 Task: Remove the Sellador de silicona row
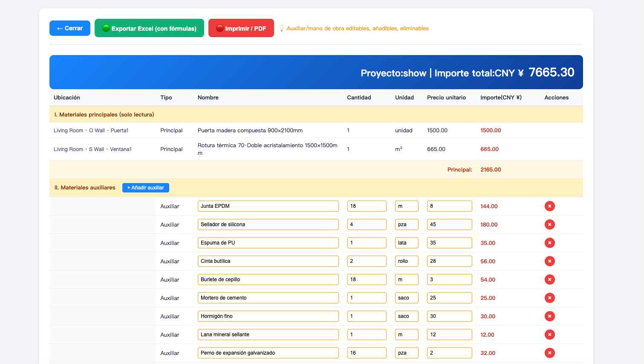(549, 224)
